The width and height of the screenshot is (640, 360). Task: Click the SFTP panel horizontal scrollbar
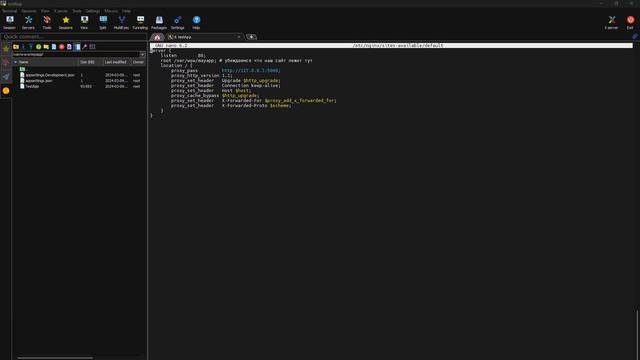point(55,358)
